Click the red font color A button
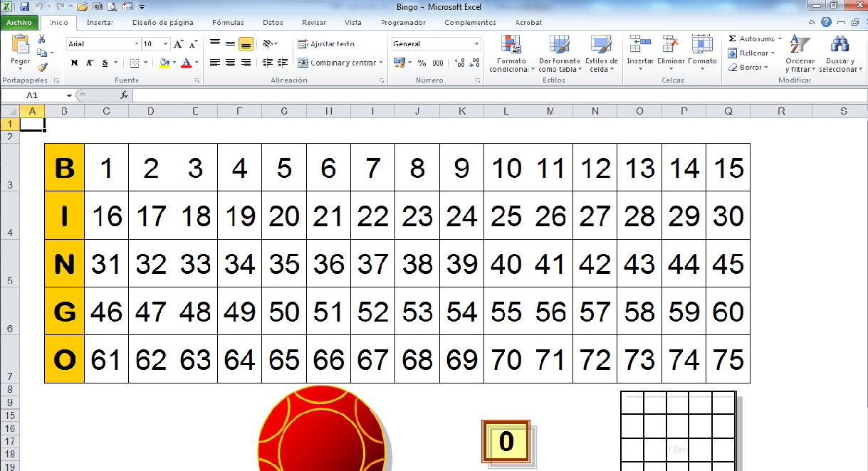 point(187,63)
